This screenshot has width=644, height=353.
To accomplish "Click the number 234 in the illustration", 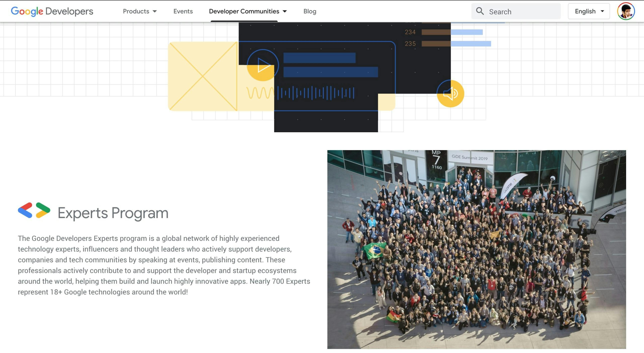I will [410, 32].
